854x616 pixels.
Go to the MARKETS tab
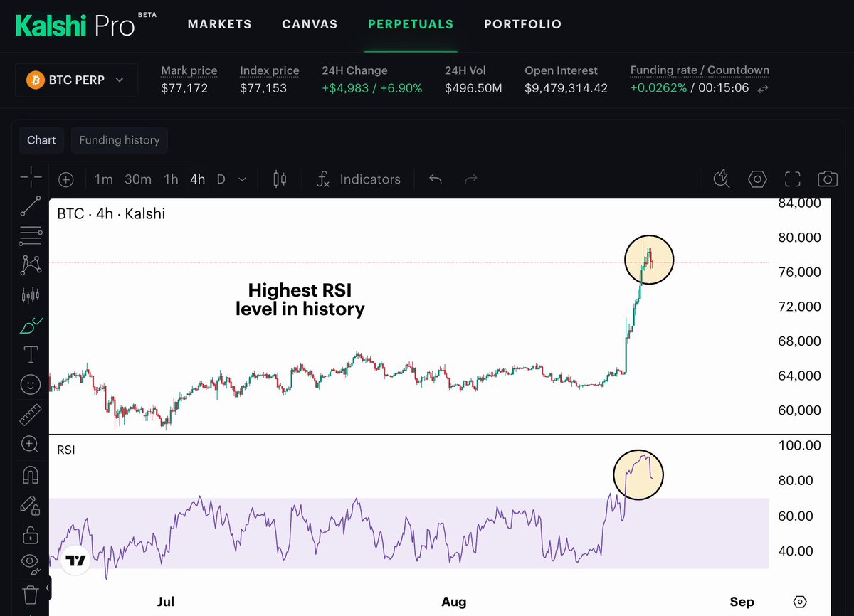point(220,24)
